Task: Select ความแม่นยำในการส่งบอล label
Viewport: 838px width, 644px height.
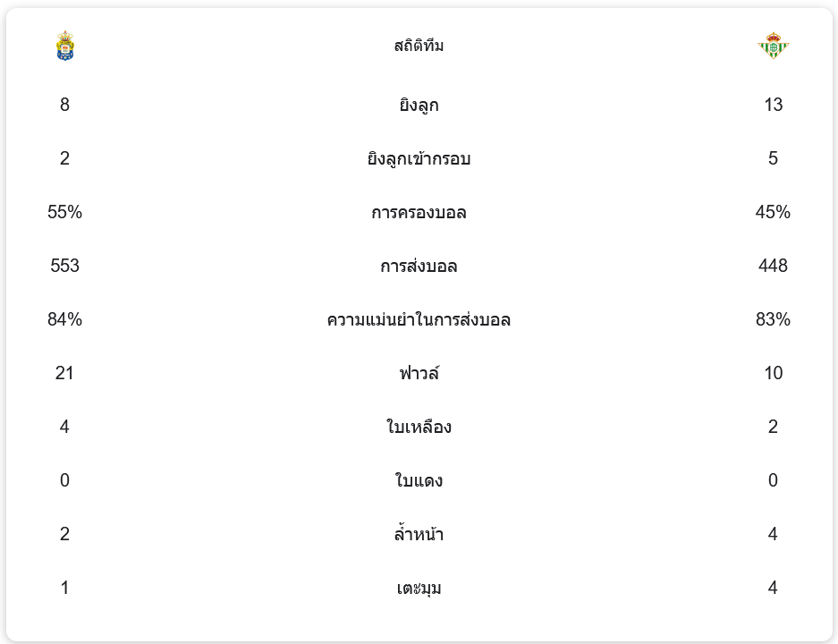Action: click(419, 320)
